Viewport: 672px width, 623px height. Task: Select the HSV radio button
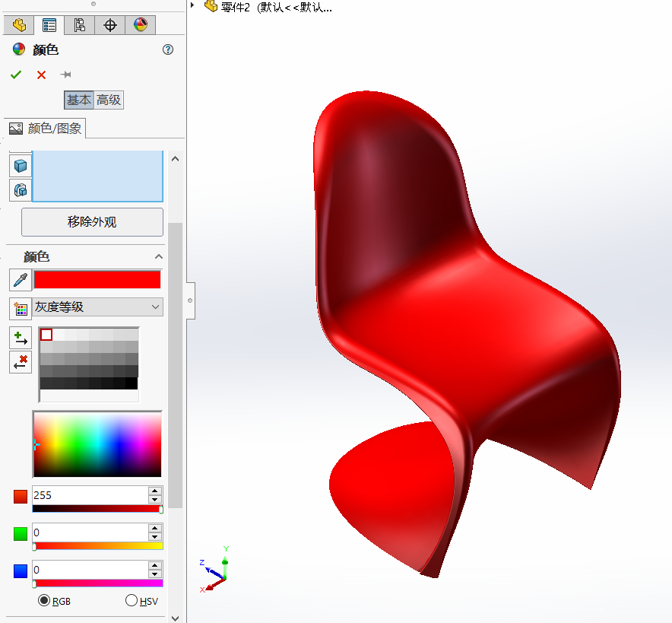(132, 600)
